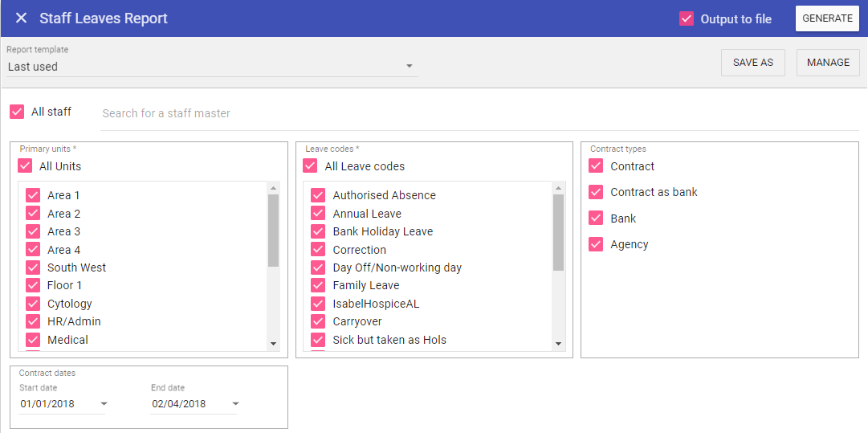Uncheck the Sick but taken as Hols code

pyautogui.click(x=318, y=340)
